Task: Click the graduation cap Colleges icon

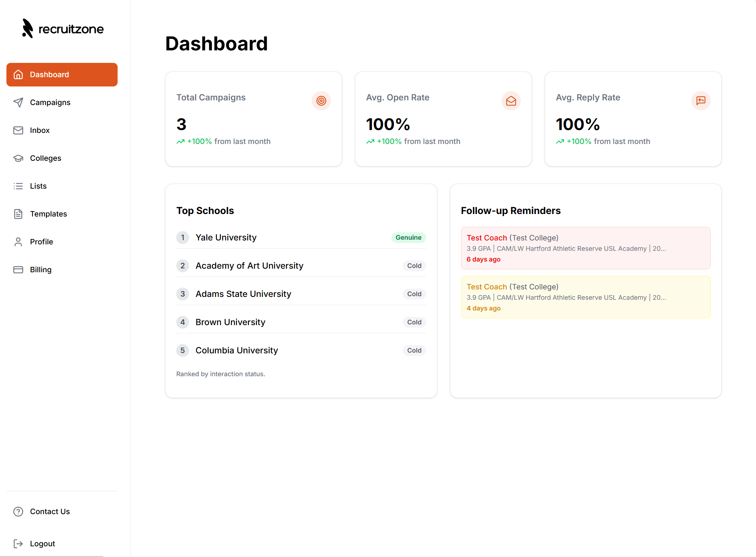Action: [18, 158]
